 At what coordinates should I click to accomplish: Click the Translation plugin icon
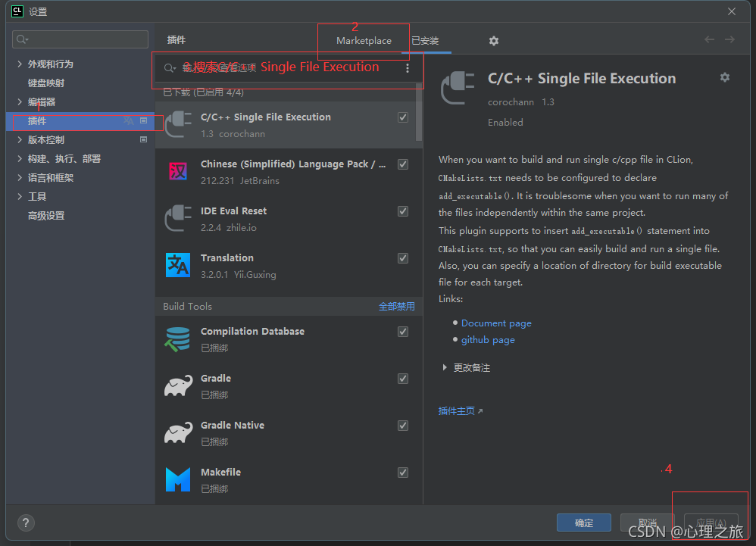(x=178, y=265)
